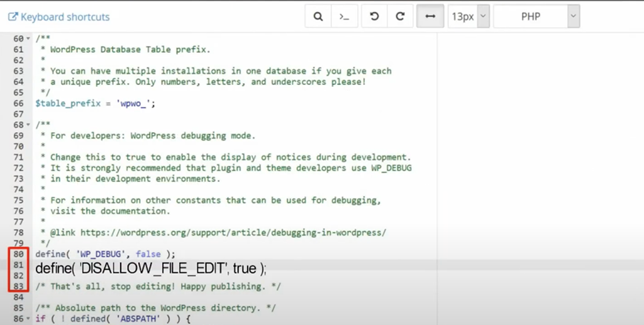Click line number 80 in the gutter

(18, 254)
